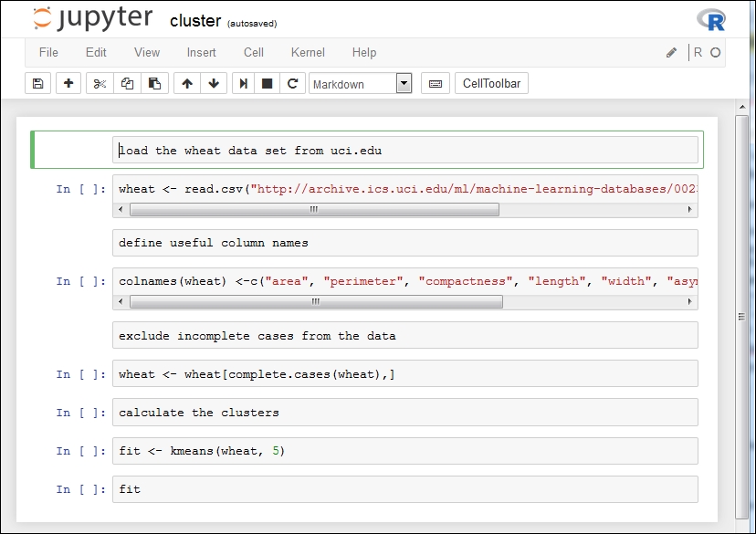Click the In [ ] prompt beside kmeans cell
Viewport: 756px width, 534px height.
[x=81, y=451]
